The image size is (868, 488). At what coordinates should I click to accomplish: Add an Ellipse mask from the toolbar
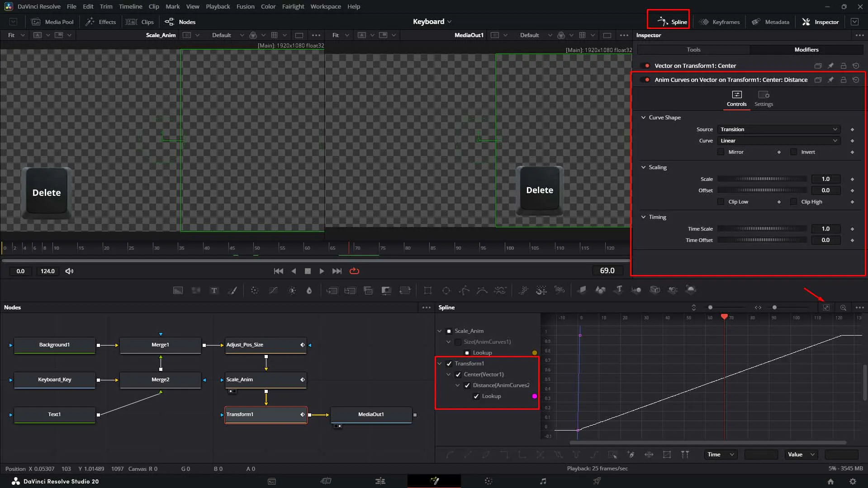pyautogui.click(x=446, y=290)
